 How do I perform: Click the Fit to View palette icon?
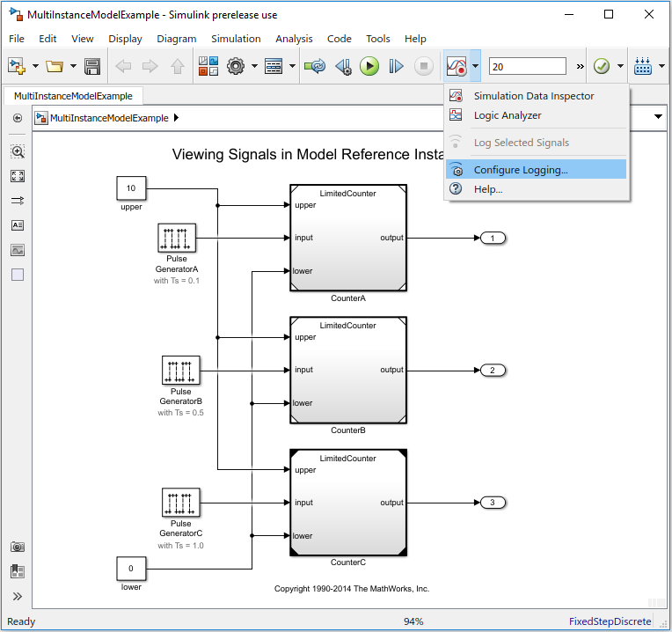coord(18,176)
